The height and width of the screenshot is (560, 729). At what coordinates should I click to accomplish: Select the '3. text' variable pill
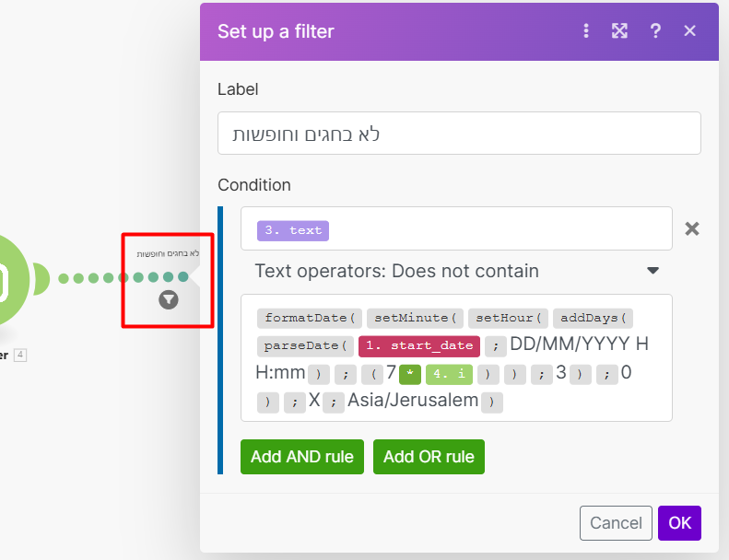pyautogui.click(x=293, y=230)
